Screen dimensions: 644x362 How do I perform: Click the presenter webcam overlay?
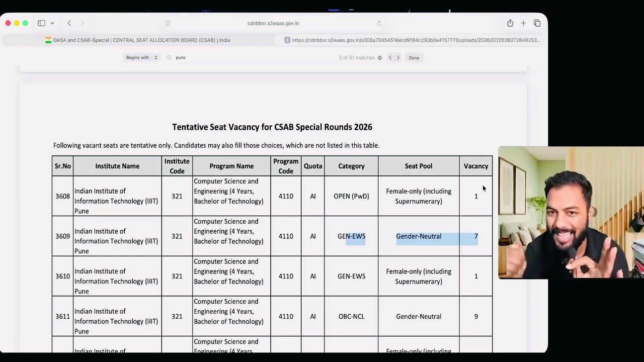(571, 213)
